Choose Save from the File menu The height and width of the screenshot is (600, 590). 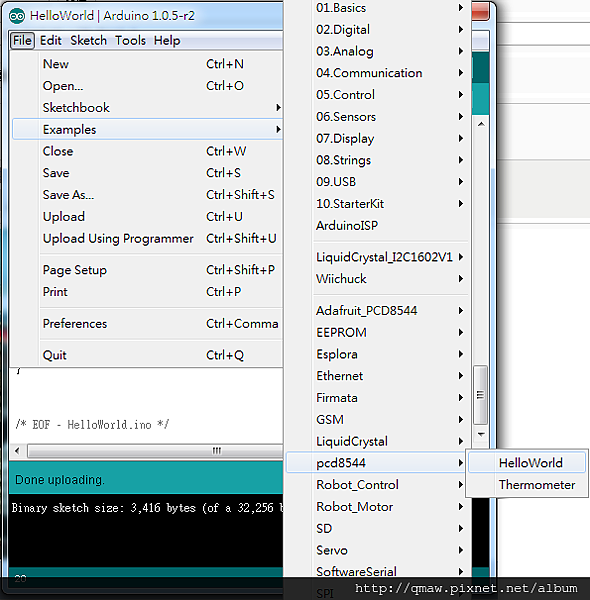[148, 173]
